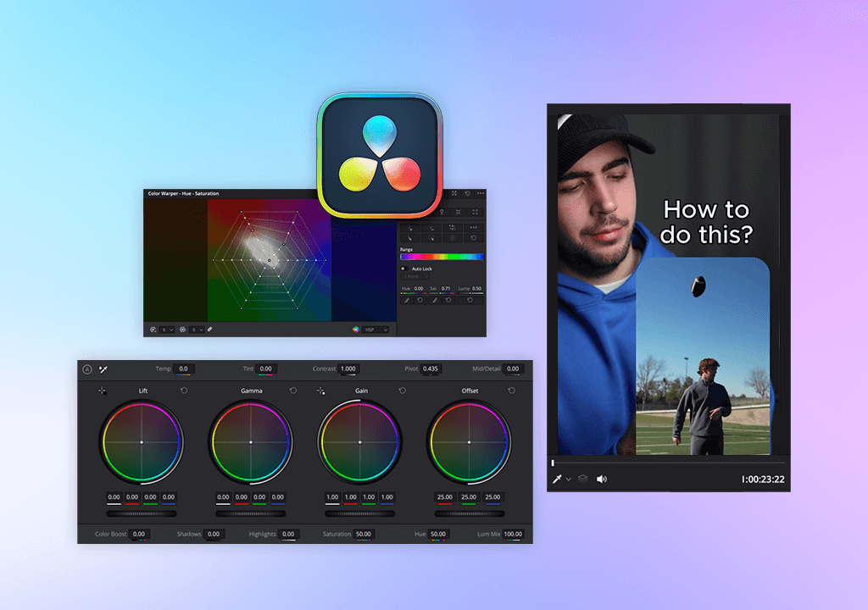
Task: Click the Offset master wheel slider
Action: pos(470,513)
